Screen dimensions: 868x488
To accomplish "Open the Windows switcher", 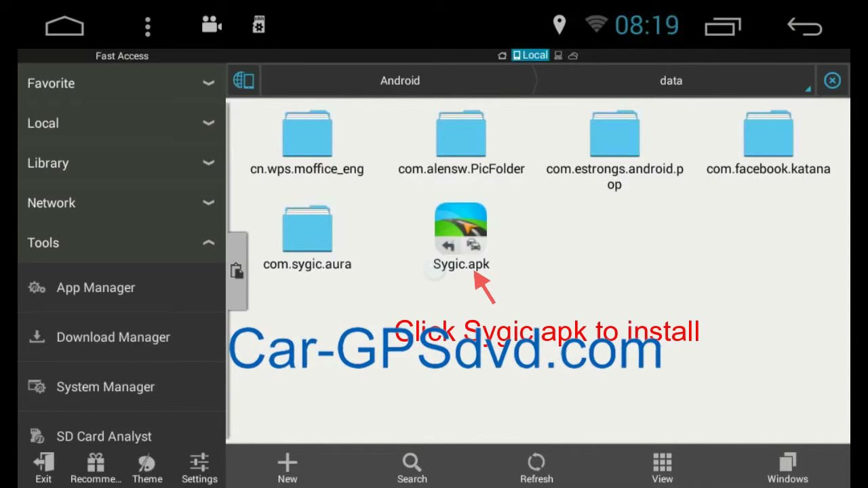I will point(787,468).
